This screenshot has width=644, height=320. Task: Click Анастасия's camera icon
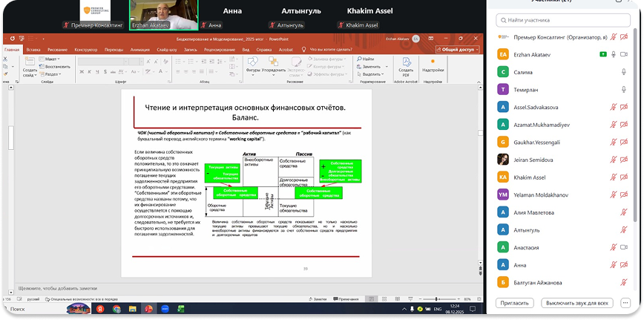tap(624, 247)
